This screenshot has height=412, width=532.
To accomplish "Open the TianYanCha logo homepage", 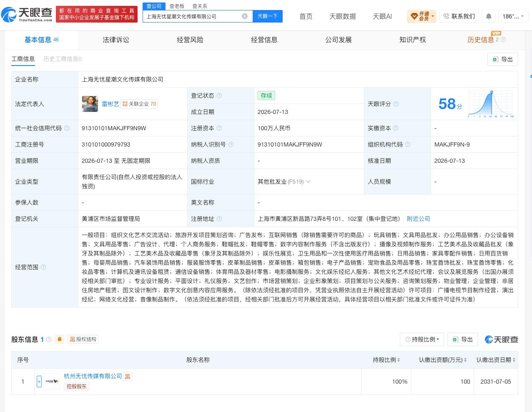I will coord(28,15).
